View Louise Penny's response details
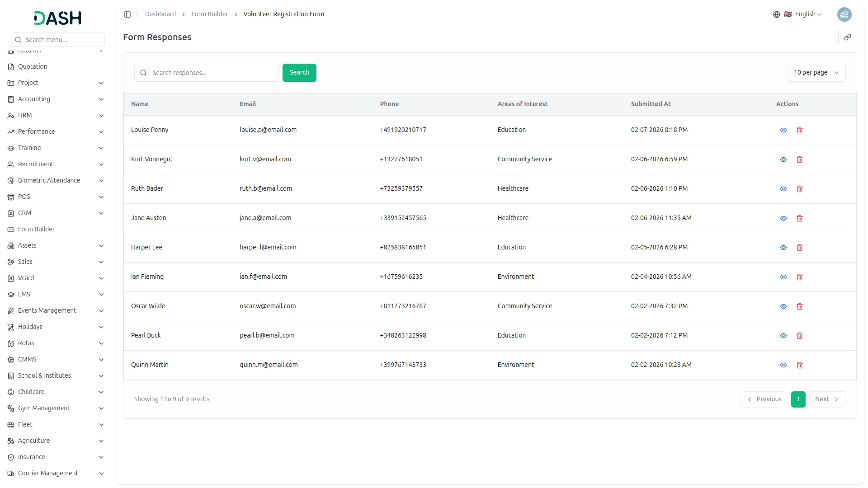Image resolution: width=868 pixels, height=488 pixels. click(783, 130)
